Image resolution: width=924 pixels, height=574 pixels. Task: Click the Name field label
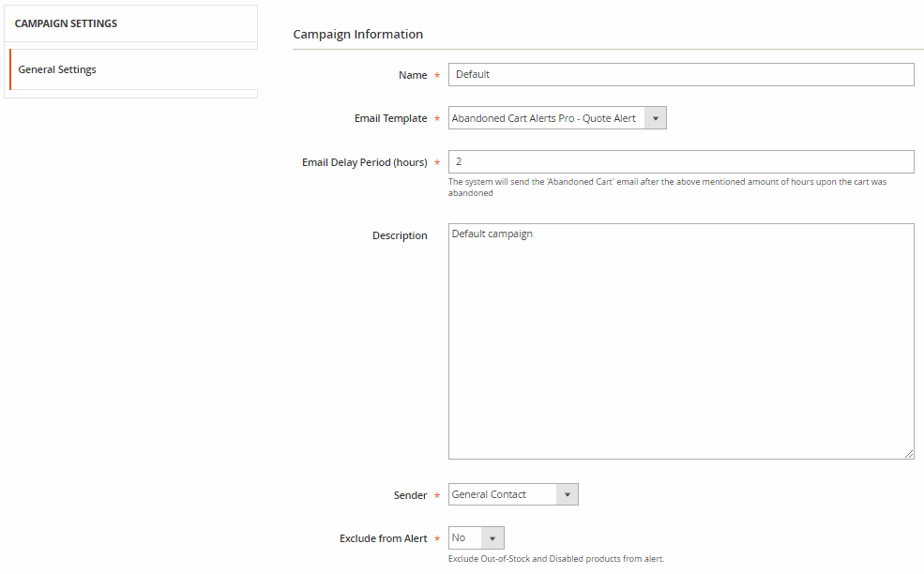pyautogui.click(x=413, y=75)
